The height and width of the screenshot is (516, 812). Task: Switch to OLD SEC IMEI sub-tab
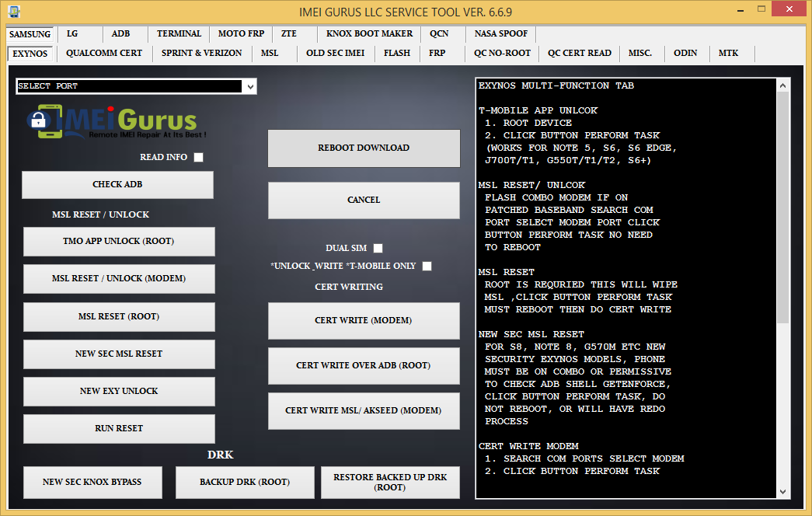pyautogui.click(x=335, y=53)
